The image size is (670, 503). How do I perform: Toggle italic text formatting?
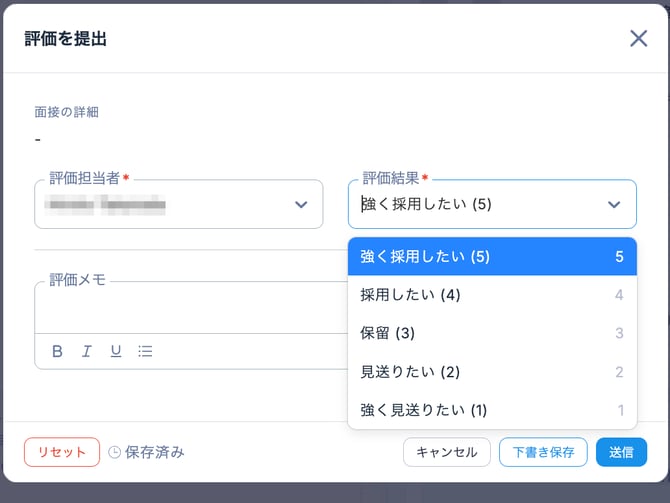point(86,351)
